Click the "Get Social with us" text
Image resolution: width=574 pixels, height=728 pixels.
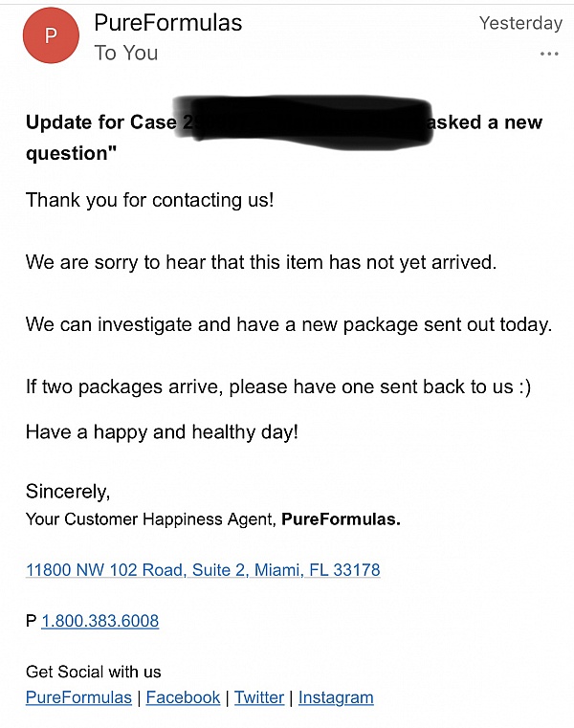94,672
